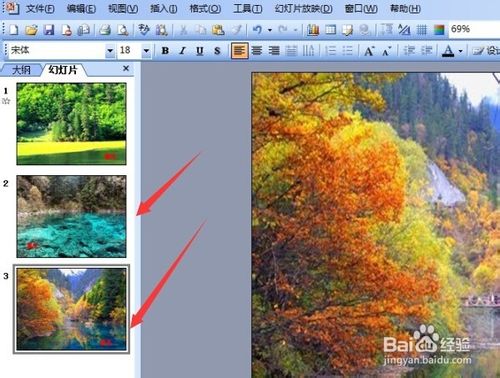
Task: Toggle bold formatting
Action: pos(165,51)
